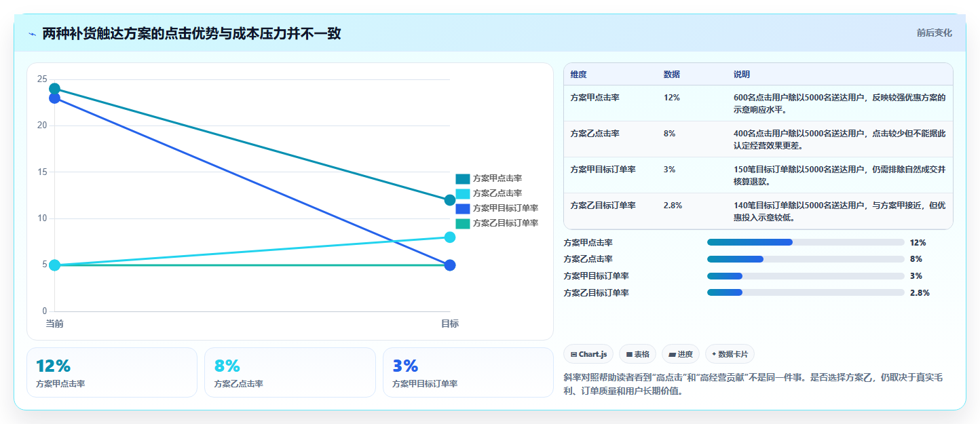Click the 维度 column header
Screen dimensions: 980x424
point(579,75)
